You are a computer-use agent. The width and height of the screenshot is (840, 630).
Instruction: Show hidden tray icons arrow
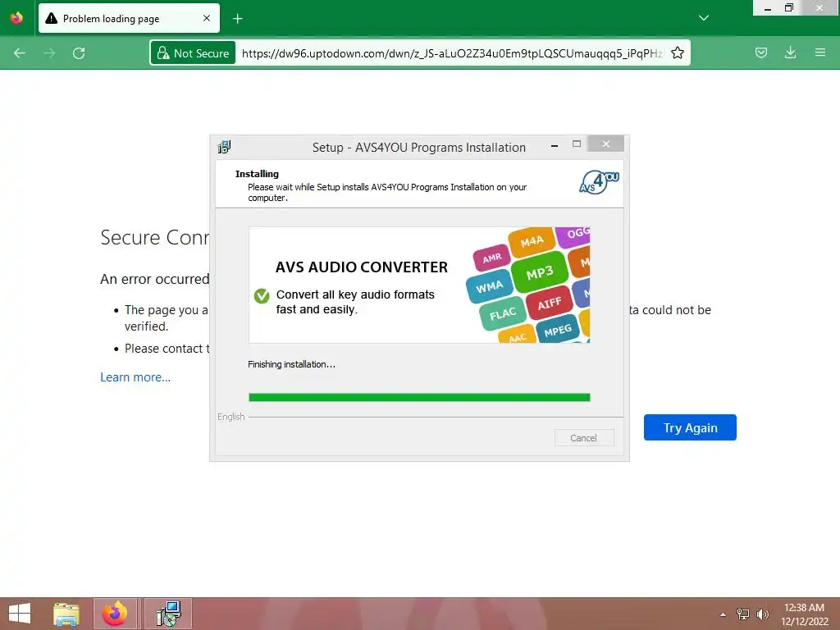pos(724,614)
